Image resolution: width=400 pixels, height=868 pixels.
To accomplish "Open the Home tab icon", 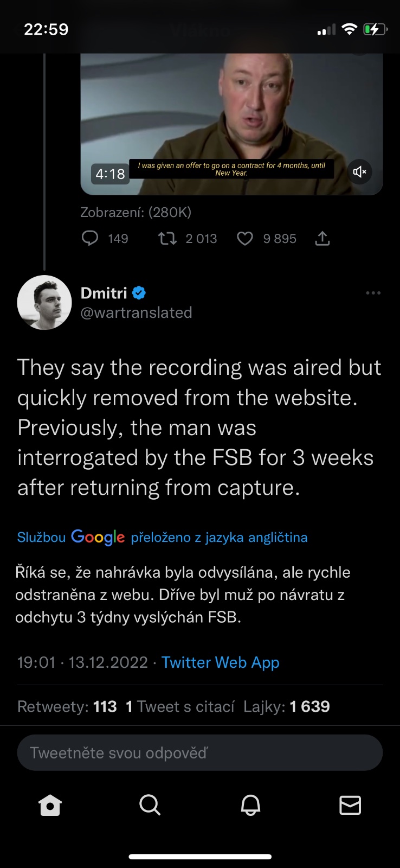I will pyautogui.click(x=50, y=806).
